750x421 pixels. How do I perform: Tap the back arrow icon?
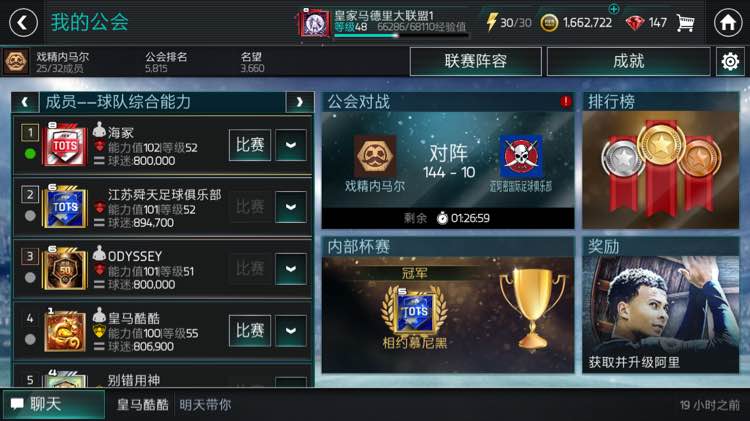[x=23, y=22]
